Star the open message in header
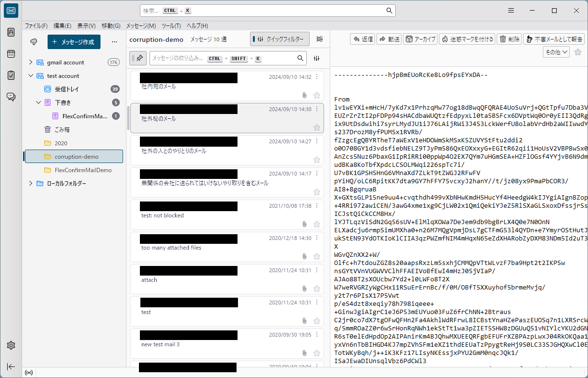This screenshot has height=378, width=588. pos(578,52)
